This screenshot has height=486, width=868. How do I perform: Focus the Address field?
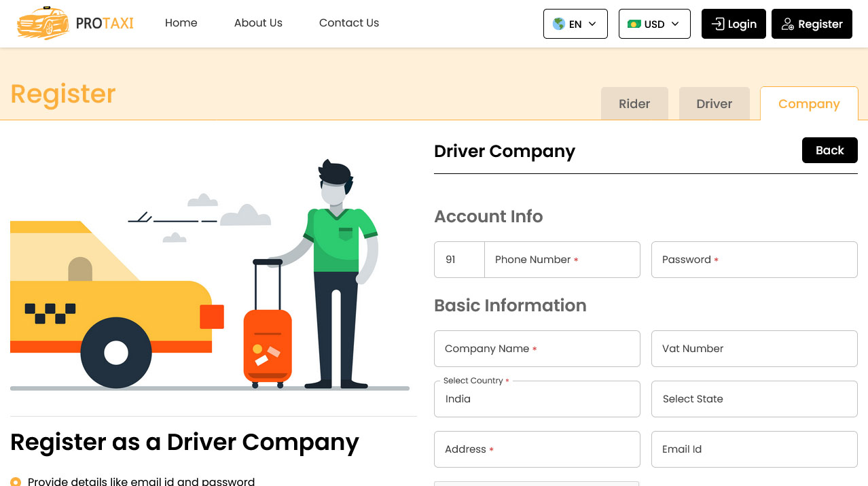point(537,449)
